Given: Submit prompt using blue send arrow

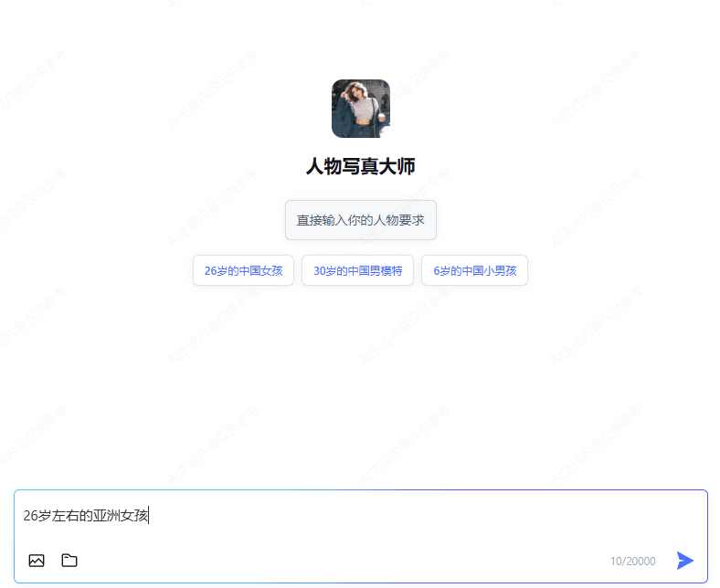Looking at the screenshot, I should tap(684, 561).
